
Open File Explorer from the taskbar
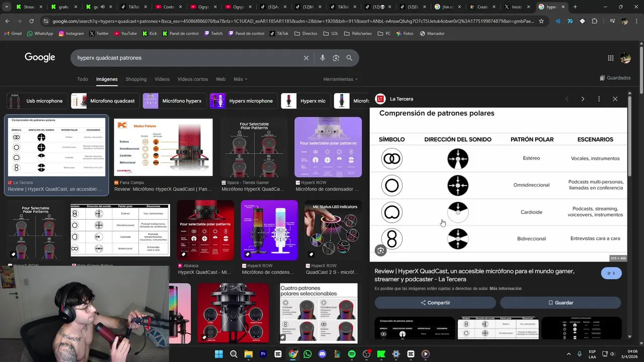coord(249,354)
